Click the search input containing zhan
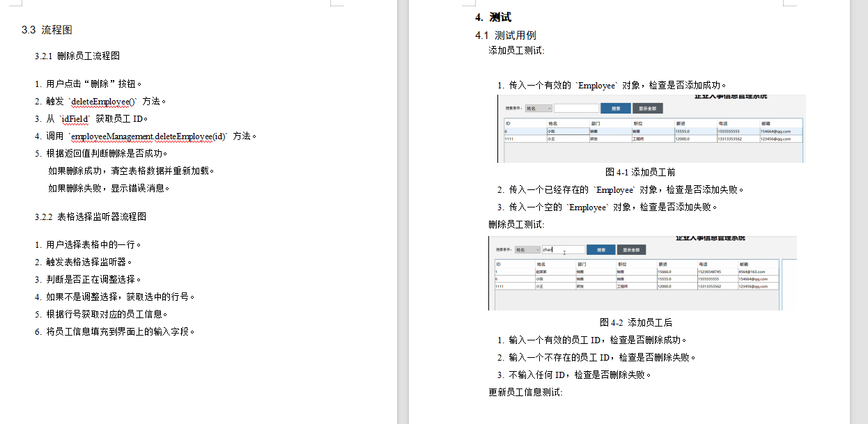The image size is (868, 424). tap(564, 249)
